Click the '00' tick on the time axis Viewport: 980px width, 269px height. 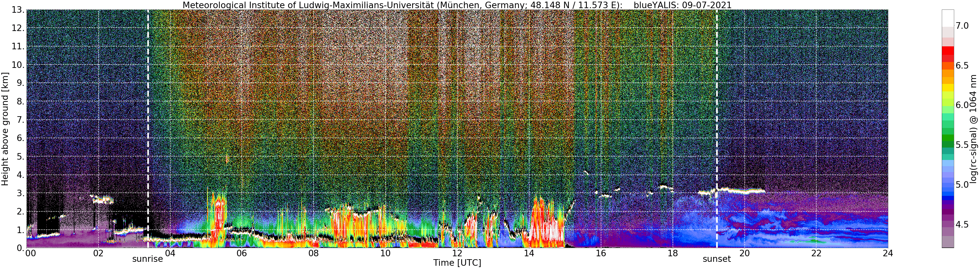click(30, 253)
